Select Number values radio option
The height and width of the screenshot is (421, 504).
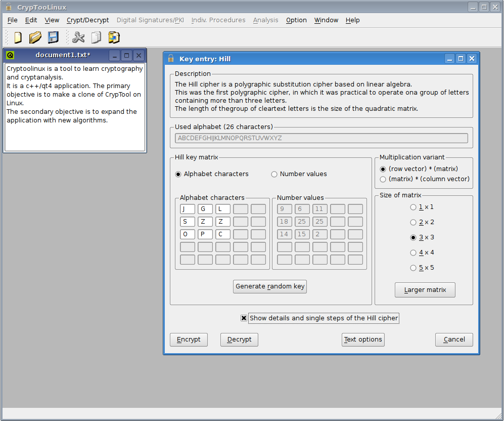[x=299, y=174]
